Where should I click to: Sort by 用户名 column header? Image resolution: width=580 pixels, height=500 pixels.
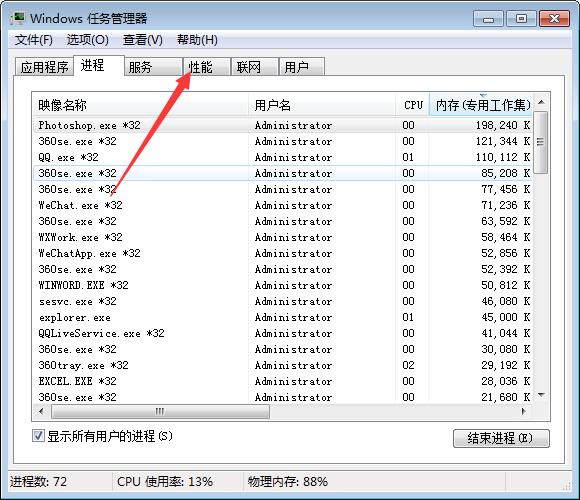tap(322, 105)
